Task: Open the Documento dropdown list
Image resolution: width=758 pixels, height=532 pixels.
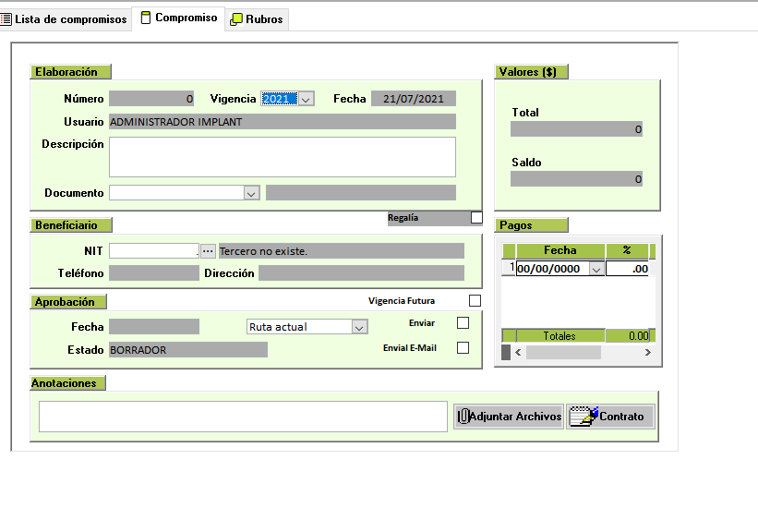Action: pos(251,193)
